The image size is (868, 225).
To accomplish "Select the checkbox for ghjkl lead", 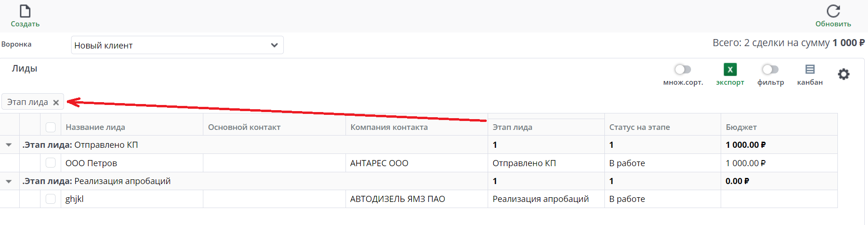I will tap(51, 199).
